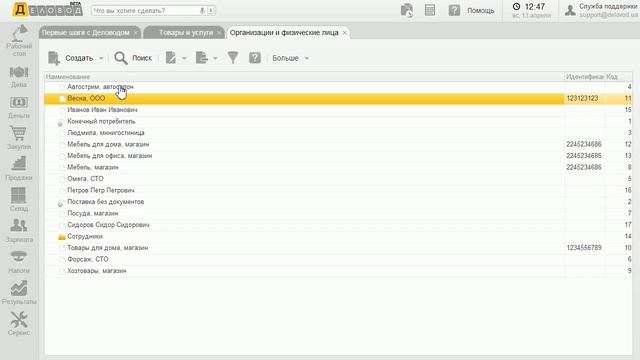Open the Зарплата section icon
Viewport: 640px width, 360px height.
coord(19,225)
